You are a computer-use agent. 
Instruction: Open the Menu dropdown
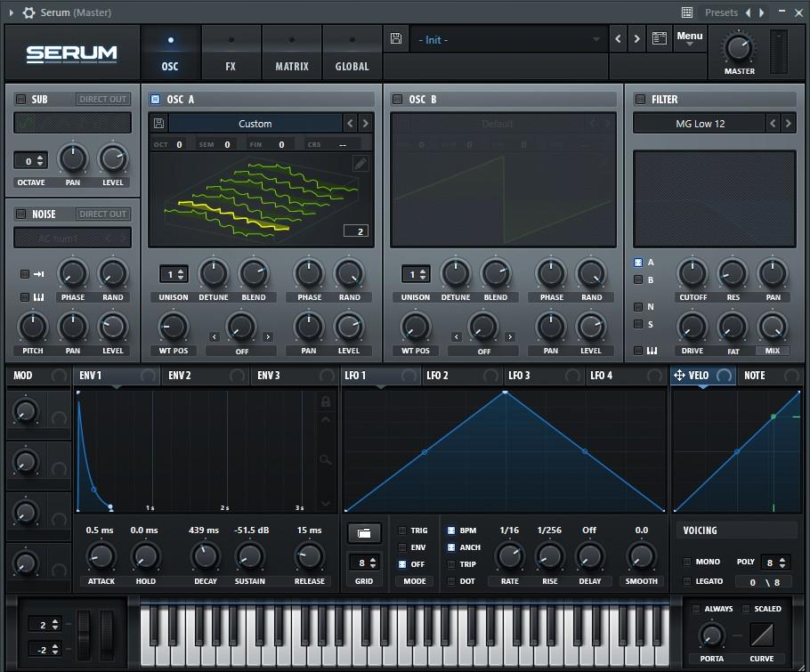point(690,38)
